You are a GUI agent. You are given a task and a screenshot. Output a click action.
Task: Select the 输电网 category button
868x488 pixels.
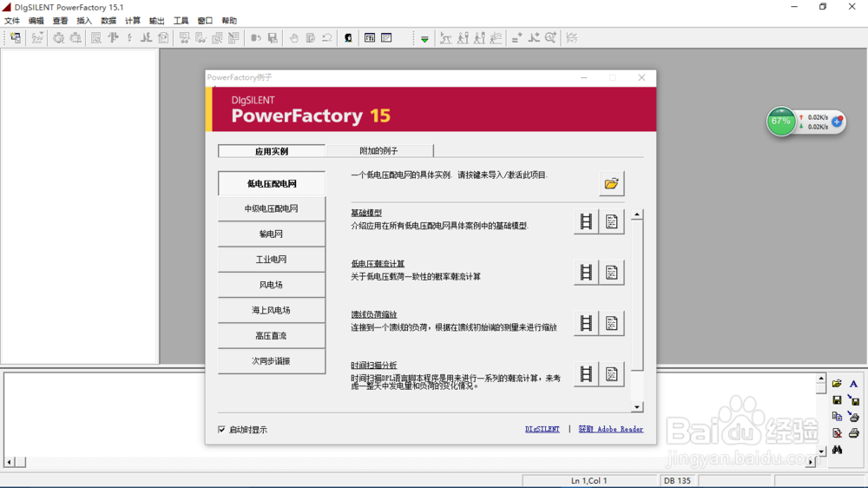point(272,234)
